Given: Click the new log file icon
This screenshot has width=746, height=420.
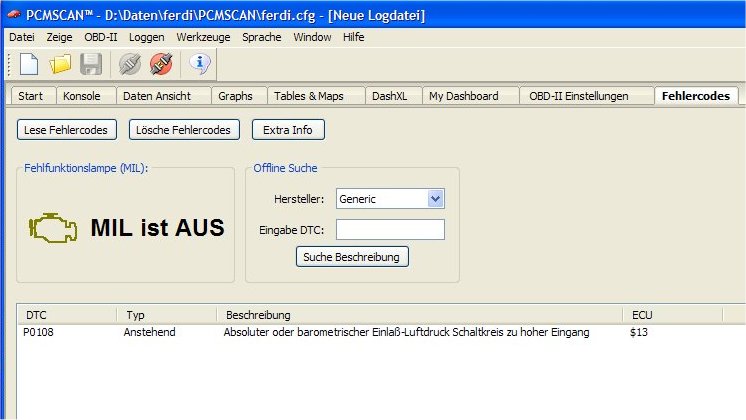Looking at the screenshot, I should tap(29, 65).
